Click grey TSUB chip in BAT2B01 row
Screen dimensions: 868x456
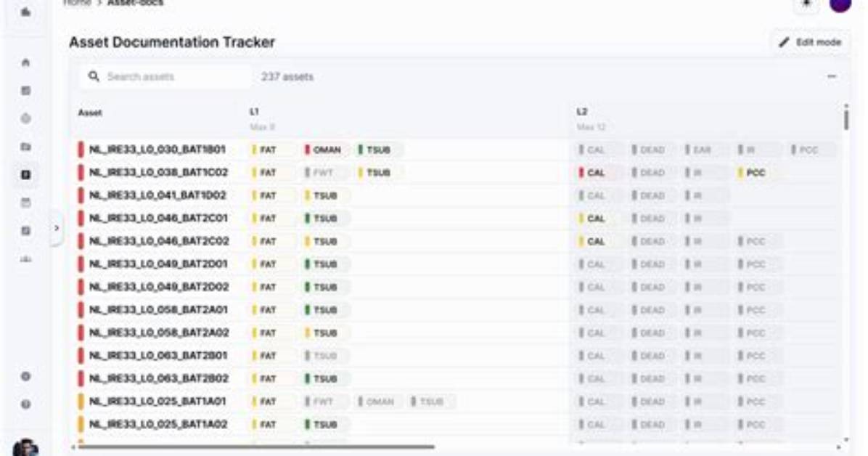325,356
